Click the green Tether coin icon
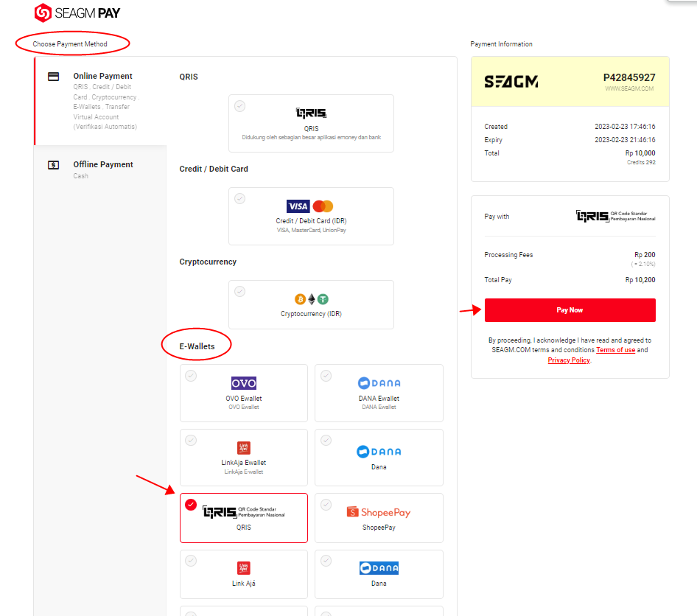The width and height of the screenshot is (697, 616). (x=323, y=299)
